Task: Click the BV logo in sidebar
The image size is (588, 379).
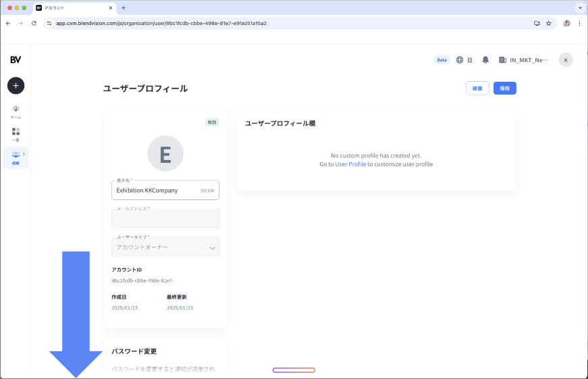Action: click(16, 59)
